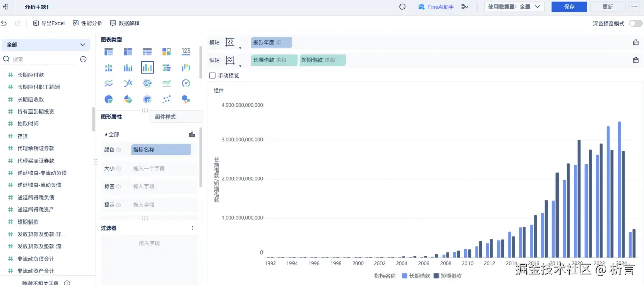Toggle 长期借款 series in the chart legend
The image size is (644, 285).
tap(416, 276)
